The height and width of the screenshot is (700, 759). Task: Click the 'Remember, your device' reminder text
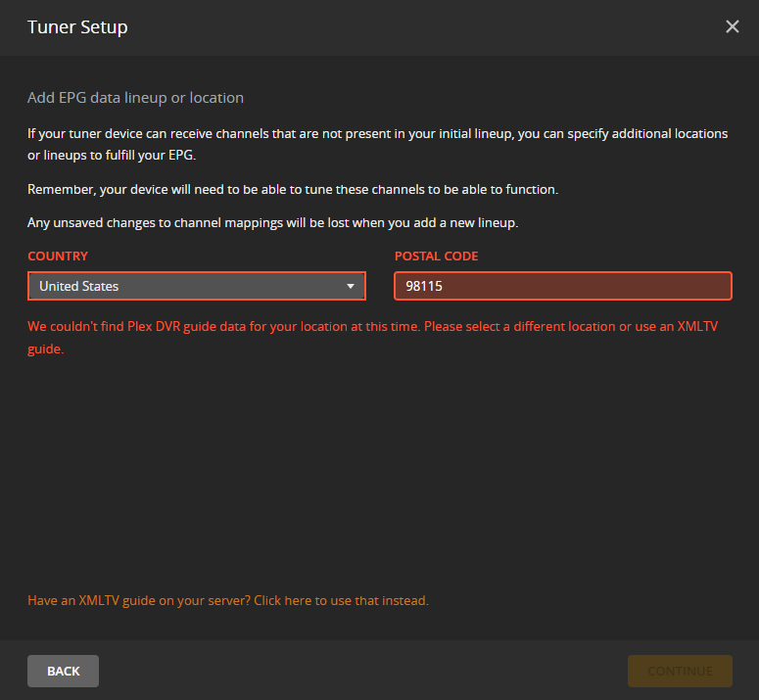[293, 189]
